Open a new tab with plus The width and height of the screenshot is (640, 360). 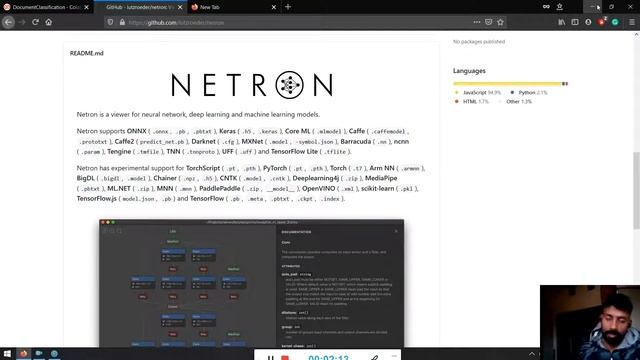[288, 7]
